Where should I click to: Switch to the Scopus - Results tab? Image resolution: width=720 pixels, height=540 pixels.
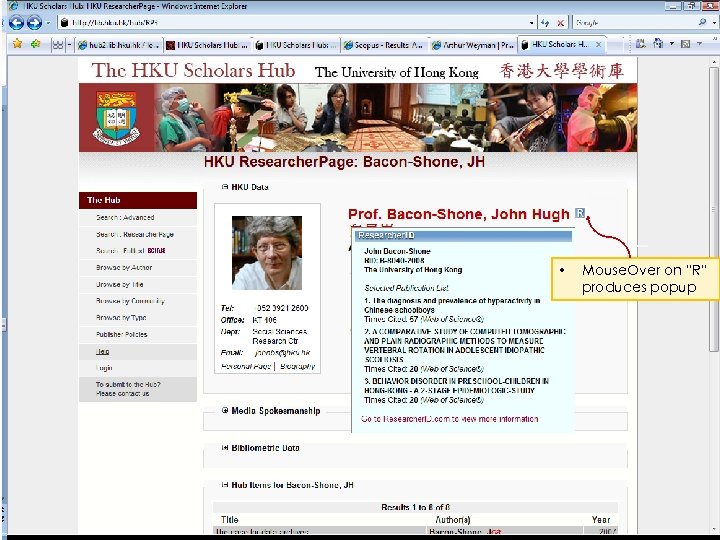385,45
